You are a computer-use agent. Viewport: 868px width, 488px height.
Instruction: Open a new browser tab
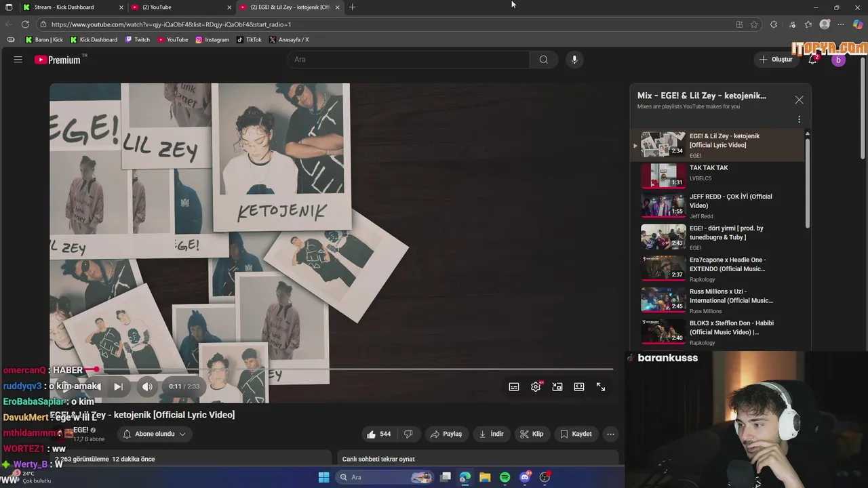pos(352,7)
